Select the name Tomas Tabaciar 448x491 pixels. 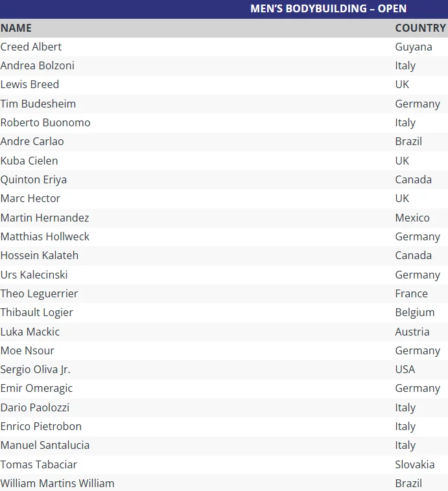[39, 464]
